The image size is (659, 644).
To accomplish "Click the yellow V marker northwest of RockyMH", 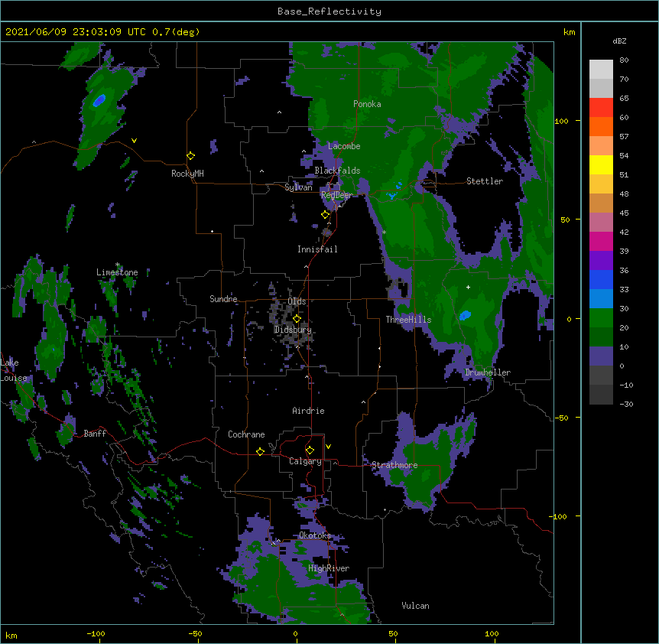I will (134, 141).
